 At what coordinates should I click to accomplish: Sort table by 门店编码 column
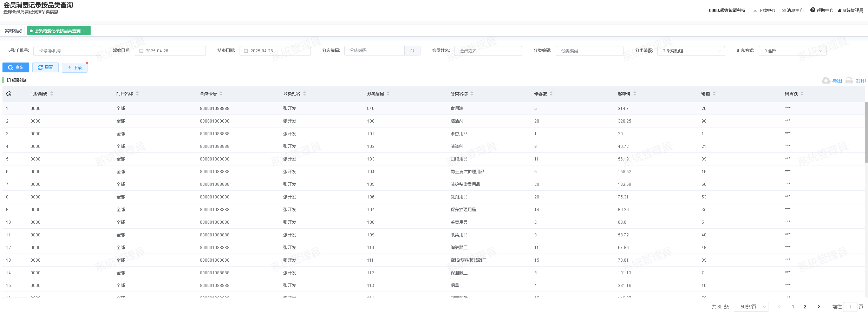point(52,94)
